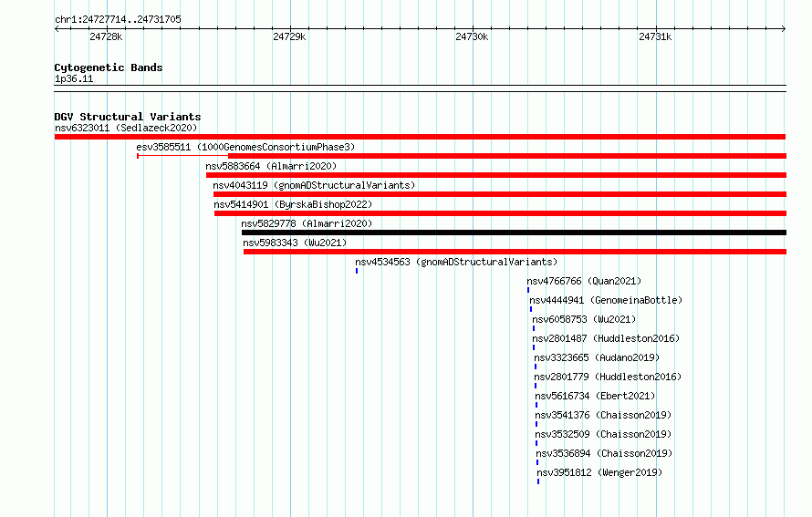Open nsv4444941 (GenomeinaBottle) label
This screenshot has height=517, width=812.
(606, 300)
